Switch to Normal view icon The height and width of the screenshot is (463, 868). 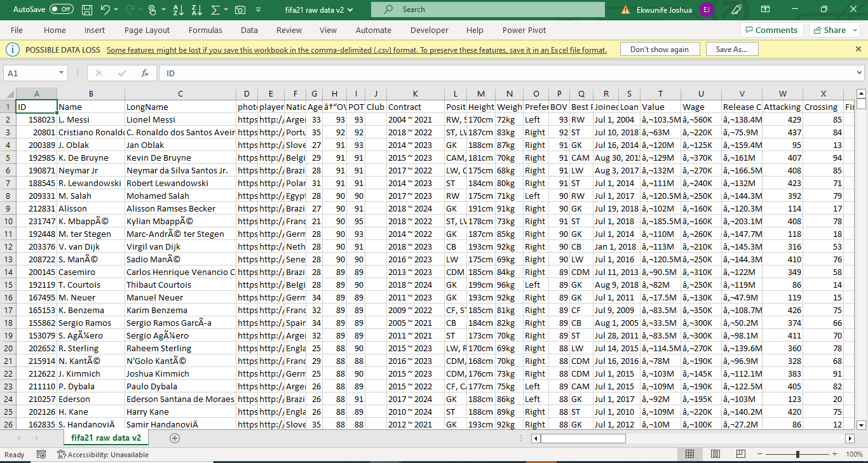[689, 454]
